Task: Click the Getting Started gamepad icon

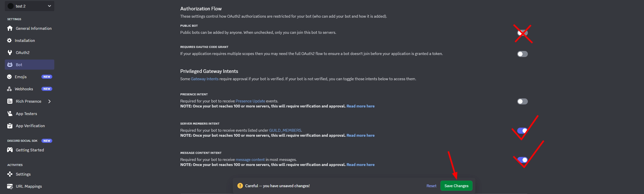Action: [10, 150]
